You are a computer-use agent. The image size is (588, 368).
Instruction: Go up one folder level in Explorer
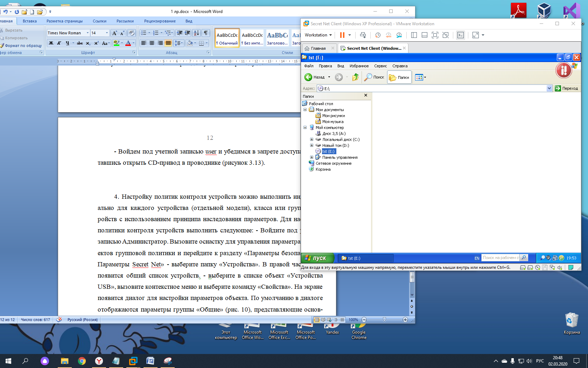pyautogui.click(x=356, y=77)
